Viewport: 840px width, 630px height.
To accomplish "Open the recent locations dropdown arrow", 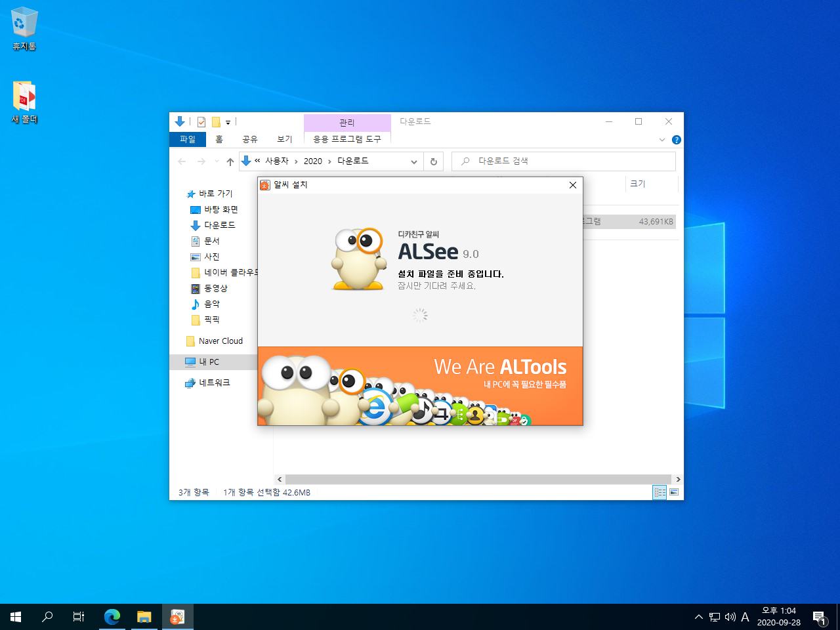I will (x=217, y=161).
